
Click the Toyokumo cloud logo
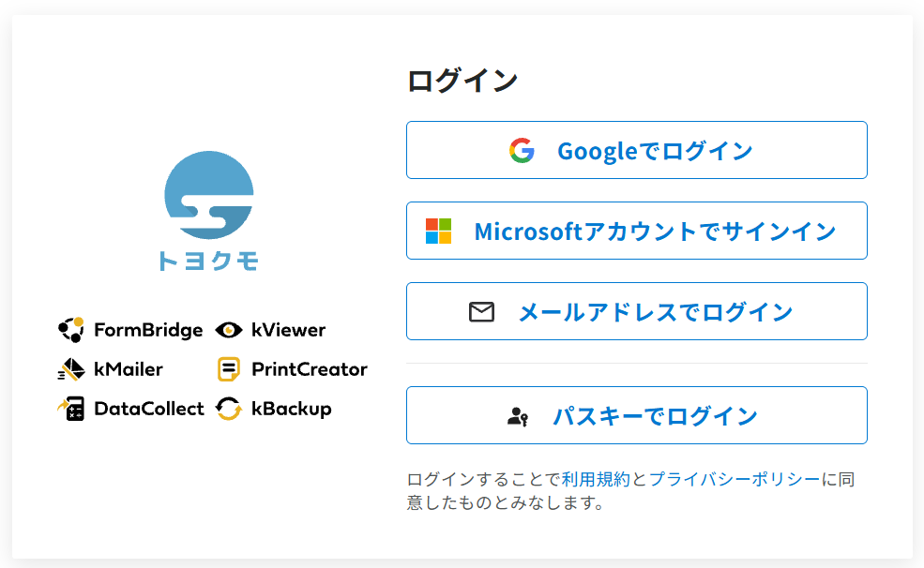point(208,195)
